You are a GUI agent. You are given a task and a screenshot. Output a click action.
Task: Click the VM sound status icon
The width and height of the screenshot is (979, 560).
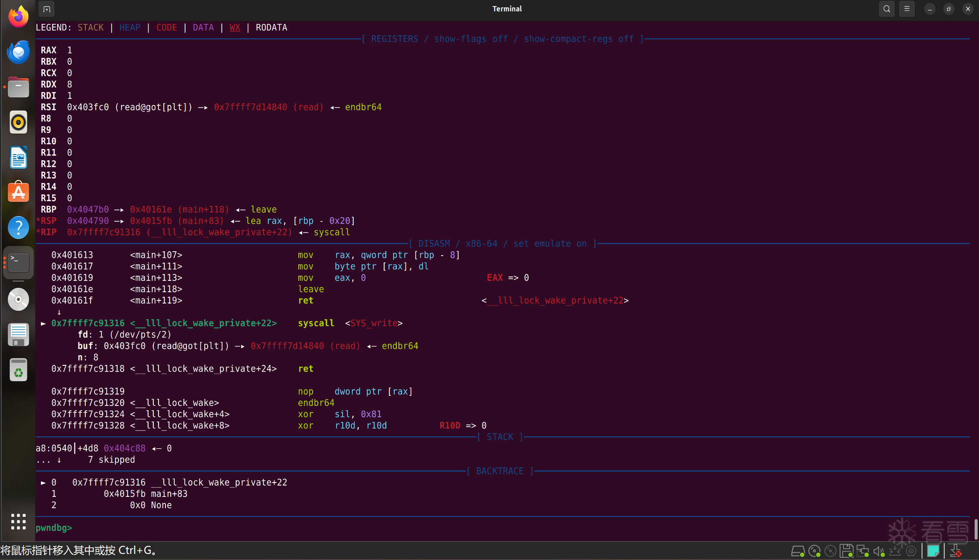point(878,551)
